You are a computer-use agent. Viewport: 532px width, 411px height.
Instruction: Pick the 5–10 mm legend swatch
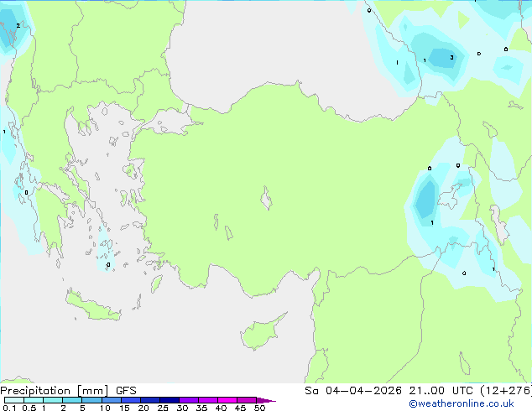click(91, 400)
